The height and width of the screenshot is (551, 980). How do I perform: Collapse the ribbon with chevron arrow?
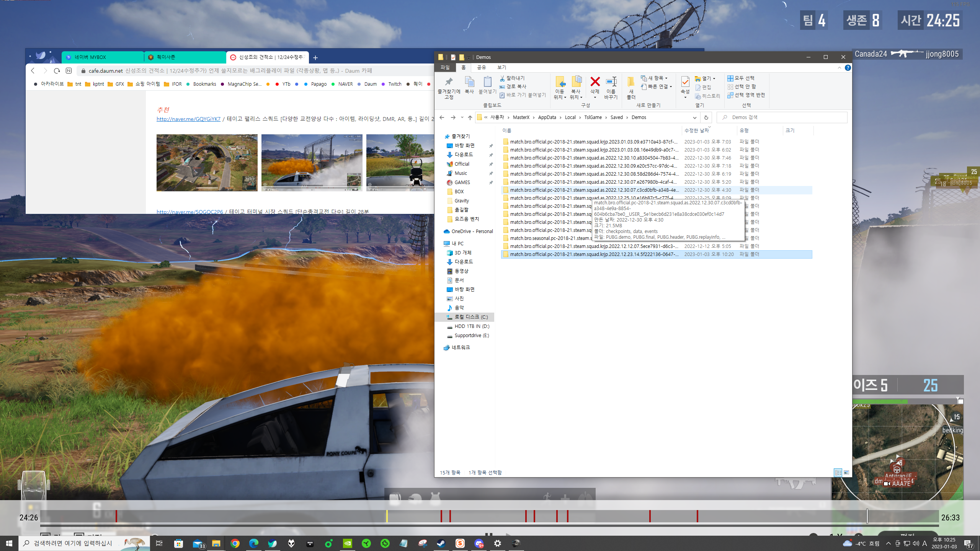pos(839,68)
